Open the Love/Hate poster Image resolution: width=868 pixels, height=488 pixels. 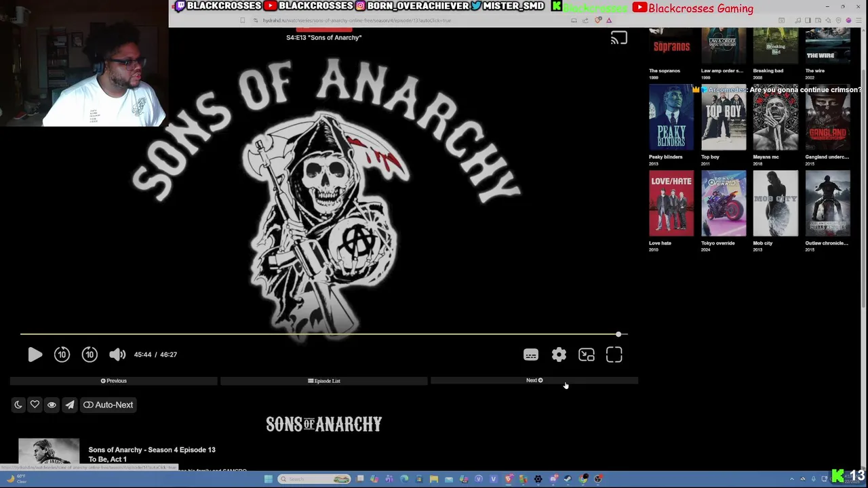coord(671,203)
